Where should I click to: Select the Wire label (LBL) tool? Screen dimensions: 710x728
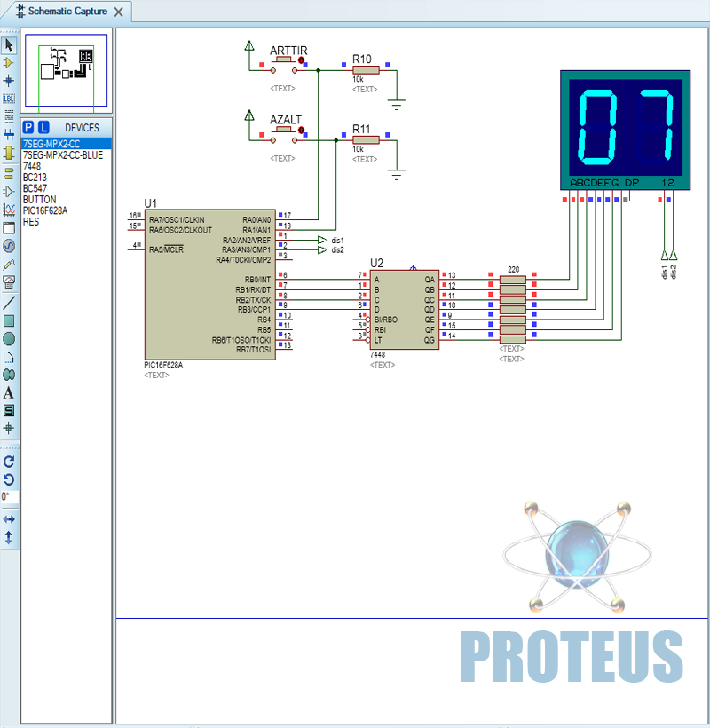pos(9,99)
